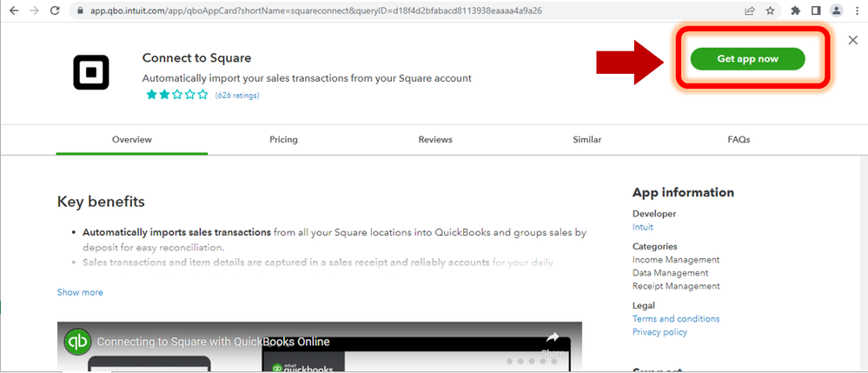Click the Connecting to Square video title
This screenshot has width=868, height=373.
click(213, 342)
